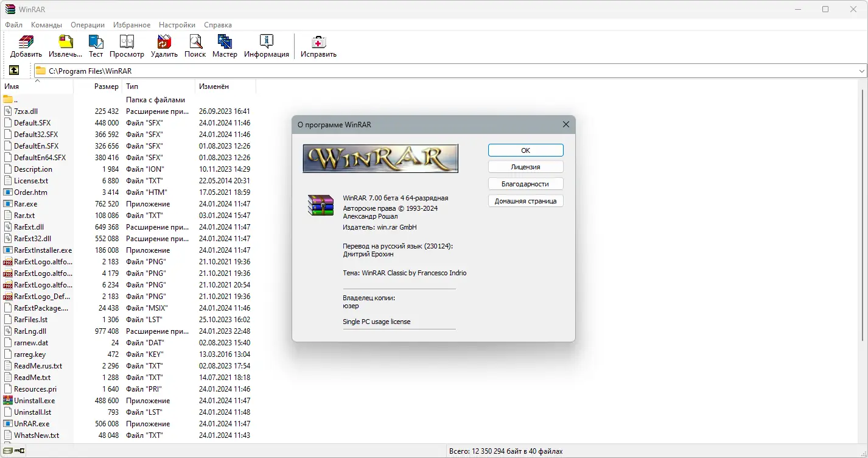This screenshot has width=868, height=458.
Task: Click the 7zxa.dll file icon
Action: tap(8, 111)
